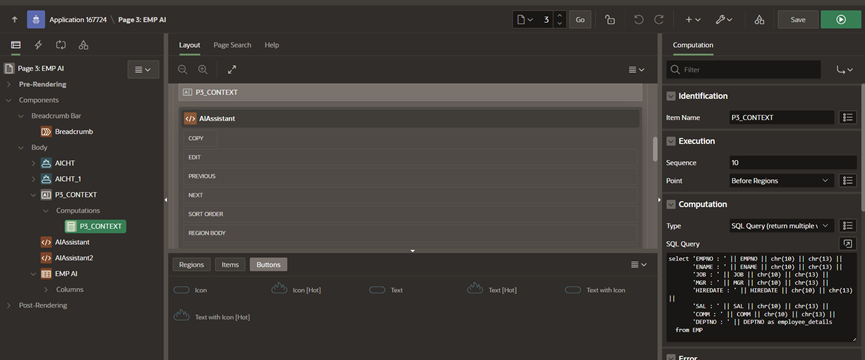Screen dimensions: 865x360
Task: Expand the Post-Rendering node
Action: point(8,305)
